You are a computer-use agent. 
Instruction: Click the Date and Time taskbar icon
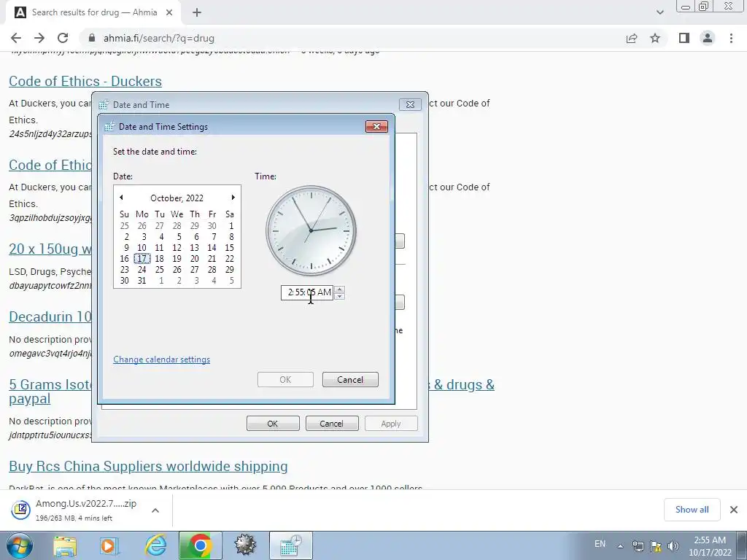(x=291, y=545)
